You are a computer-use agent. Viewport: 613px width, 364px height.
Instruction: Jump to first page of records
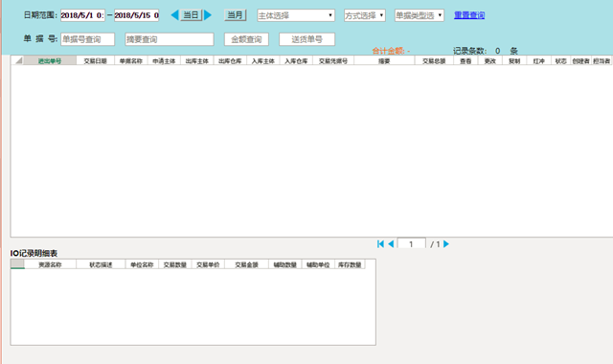(380, 244)
